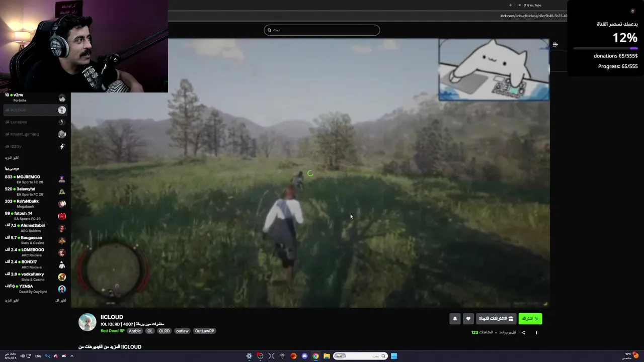Open the AhmedSabiri recommended channel

pyautogui.click(x=35, y=228)
